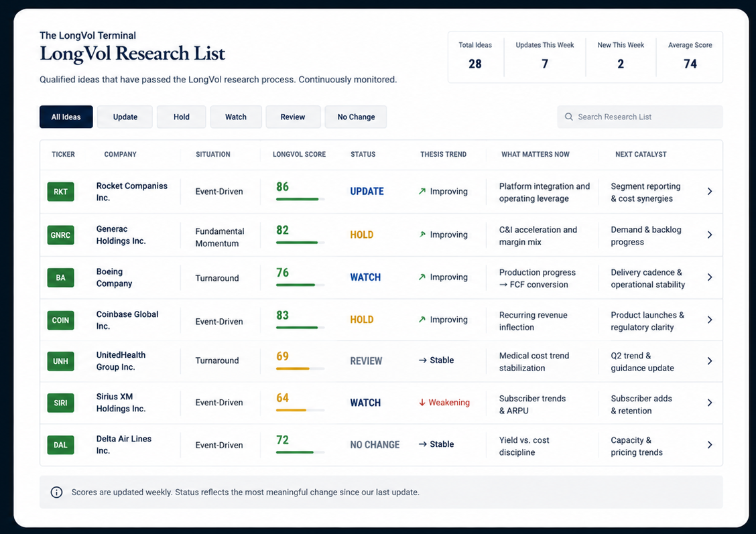This screenshot has height=534, width=756.
Task: Click the REVIEW status for UnitedHealth
Action: [x=366, y=361]
